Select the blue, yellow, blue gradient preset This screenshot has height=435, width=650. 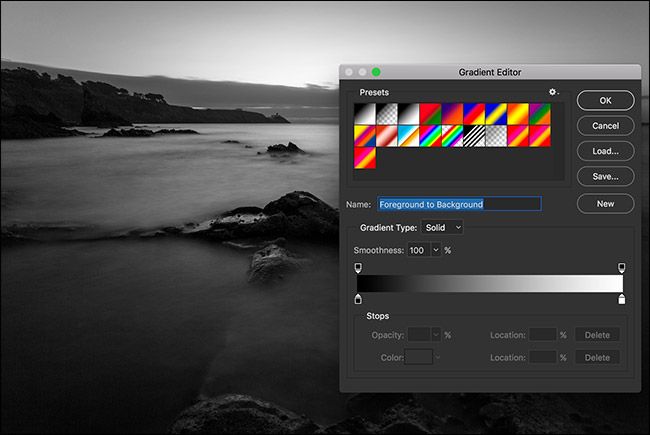pyautogui.click(x=496, y=114)
